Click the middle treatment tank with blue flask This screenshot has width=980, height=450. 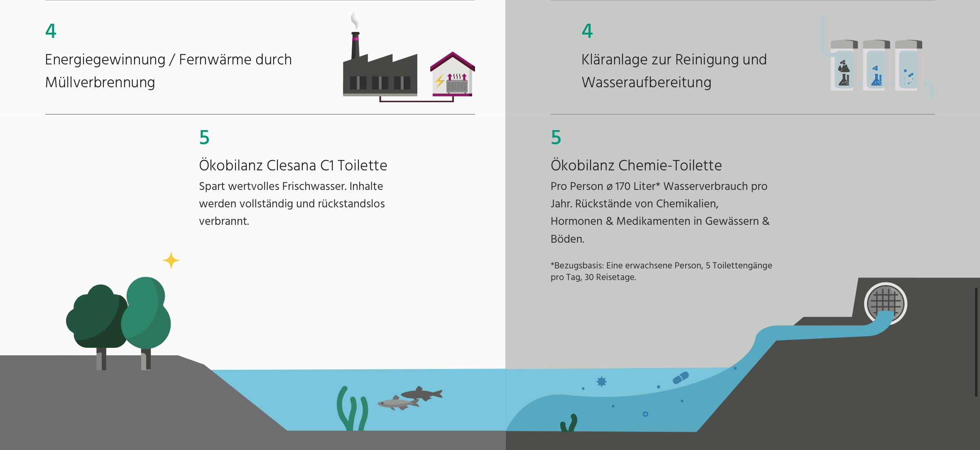tap(876, 69)
